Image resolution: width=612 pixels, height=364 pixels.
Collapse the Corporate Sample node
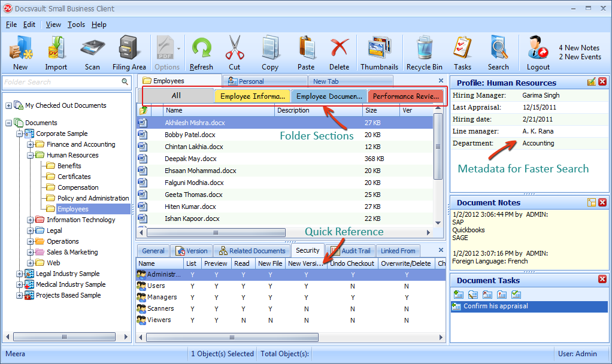20,134
